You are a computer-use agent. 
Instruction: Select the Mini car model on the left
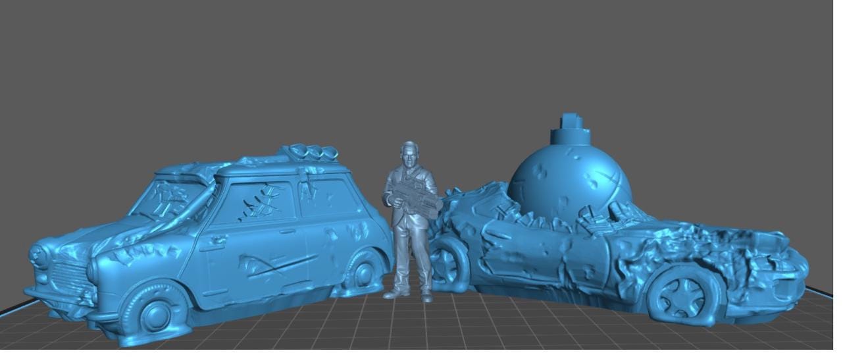pos(217,244)
